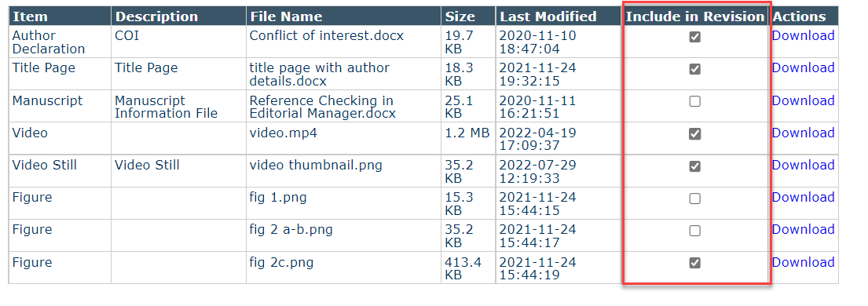The width and height of the screenshot is (868, 306).
Task: Uncheck video thumbnail.png Include in Revision
Action: (x=694, y=166)
